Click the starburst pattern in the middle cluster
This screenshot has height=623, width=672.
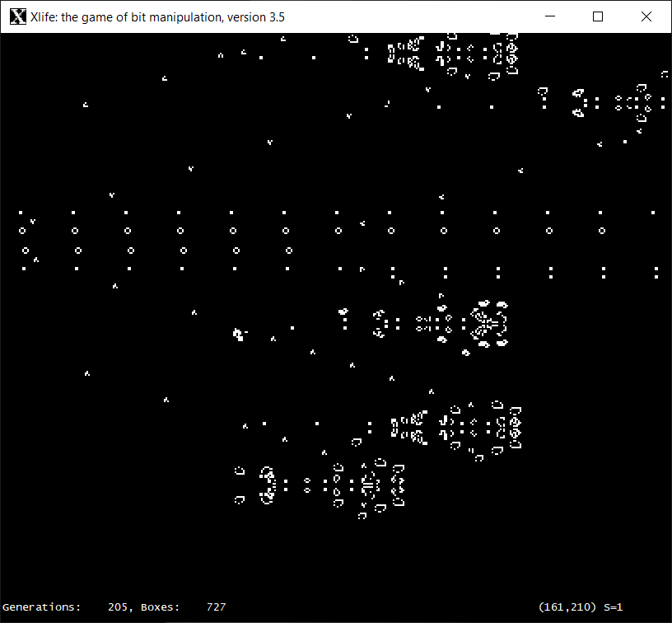point(487,322)
